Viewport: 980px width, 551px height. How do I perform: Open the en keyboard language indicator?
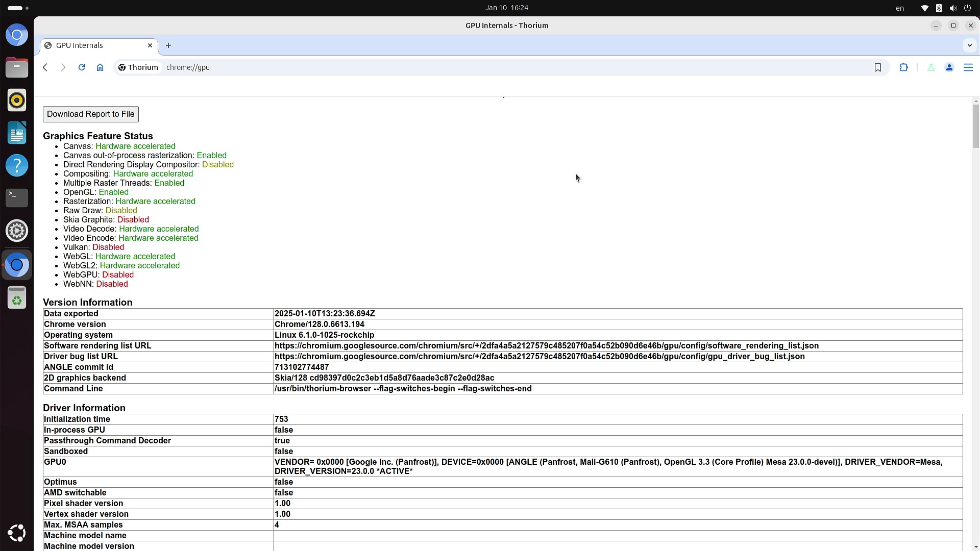(x=900, y=8)
